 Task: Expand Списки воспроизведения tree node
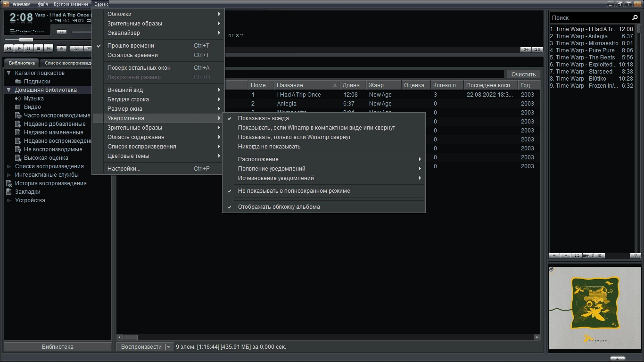[9, 166]
